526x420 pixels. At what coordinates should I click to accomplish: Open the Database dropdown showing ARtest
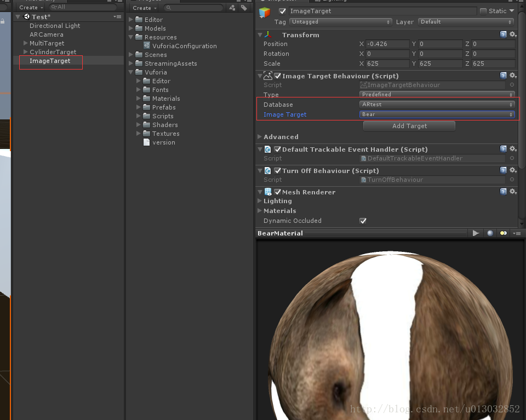(436, 104)
